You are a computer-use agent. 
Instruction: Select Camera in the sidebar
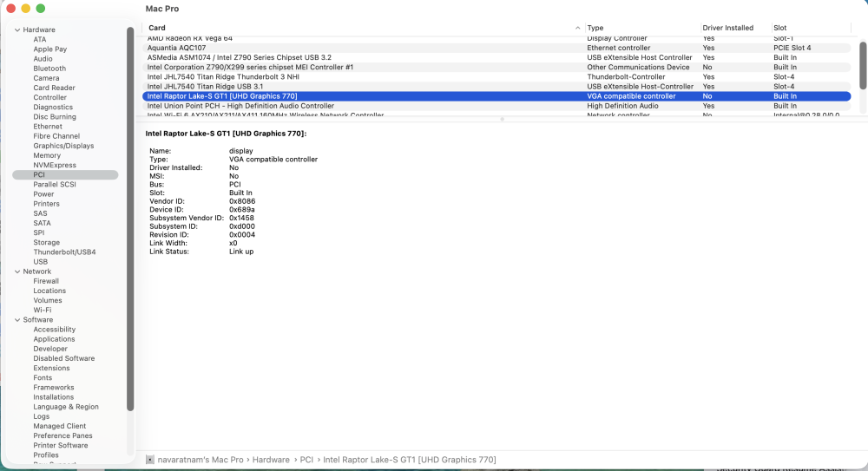pyautogui.click(x=46, y=78)
